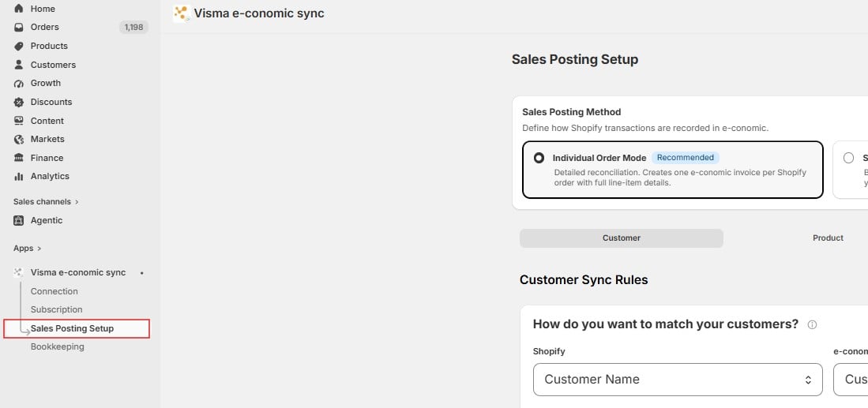Screen dimensions: 868x408
Task: Open the Bookkeeping submenu link
Action: [x=58, y=346]
